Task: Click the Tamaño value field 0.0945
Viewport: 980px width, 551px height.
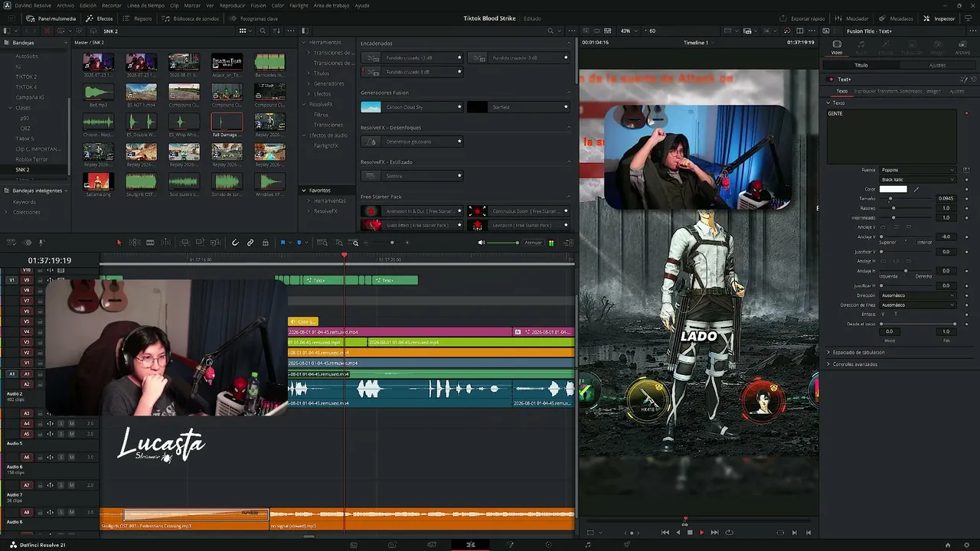Action: [946, 199]
